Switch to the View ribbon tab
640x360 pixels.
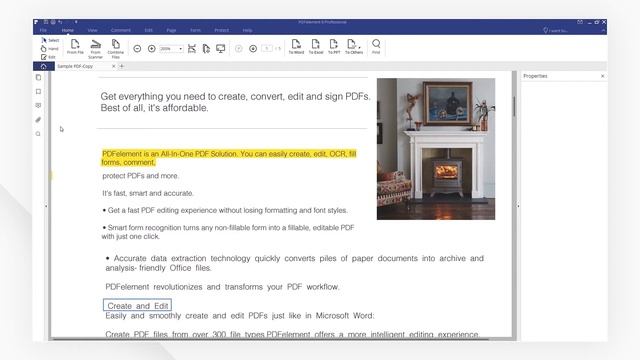(x=93, y=30)
